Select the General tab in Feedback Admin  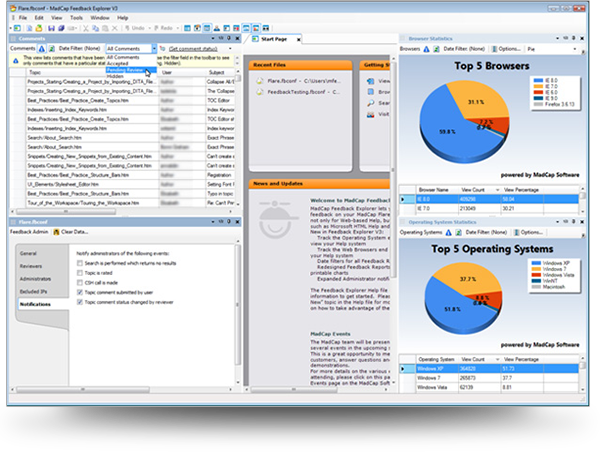[28, 253]
